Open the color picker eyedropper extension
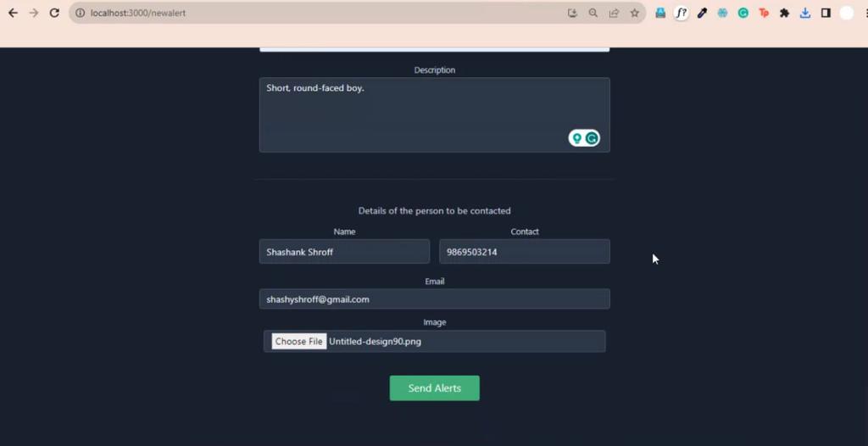Viewport: 868px width, 446px height. click(702, 13)
